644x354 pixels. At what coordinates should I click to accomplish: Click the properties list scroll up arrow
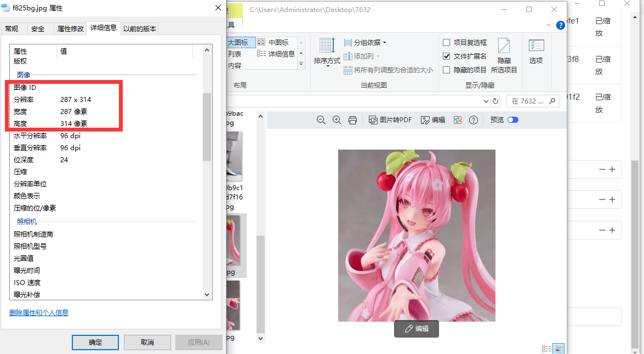(x=207, y=50)
